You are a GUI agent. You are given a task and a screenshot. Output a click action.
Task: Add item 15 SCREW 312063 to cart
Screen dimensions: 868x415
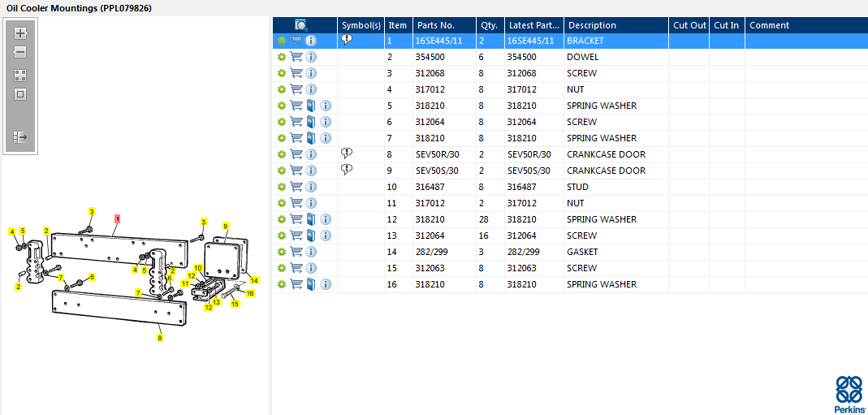pos(296,268)
